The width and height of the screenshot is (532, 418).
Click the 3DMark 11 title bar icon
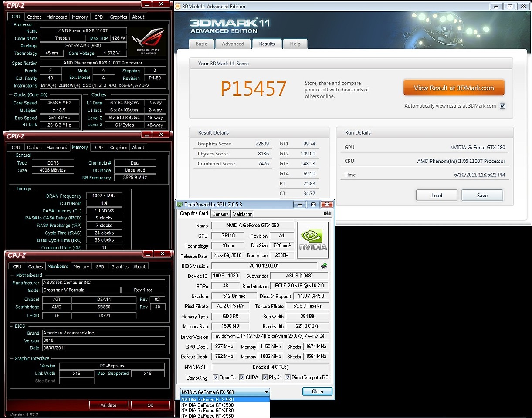point(178,7)
